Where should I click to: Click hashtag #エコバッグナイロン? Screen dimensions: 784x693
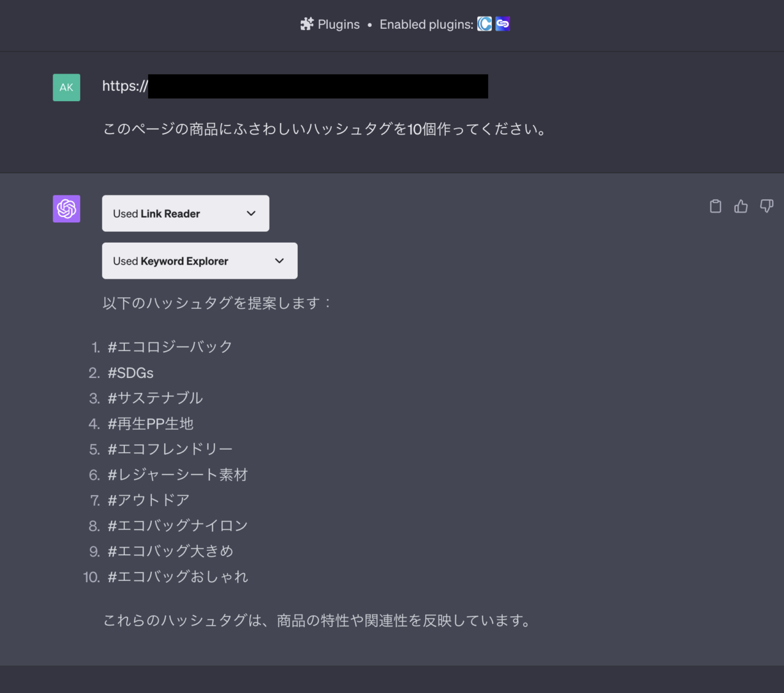(178, 526)
